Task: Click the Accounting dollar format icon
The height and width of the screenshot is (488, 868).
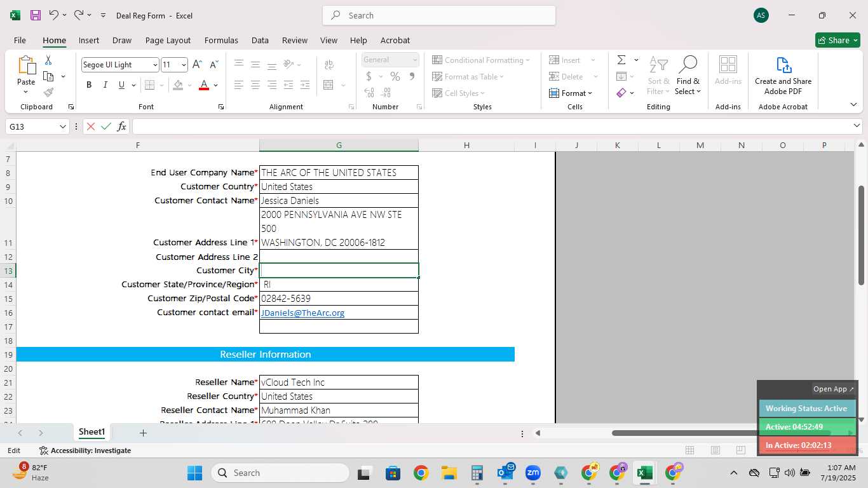Action: pos(369,76)
